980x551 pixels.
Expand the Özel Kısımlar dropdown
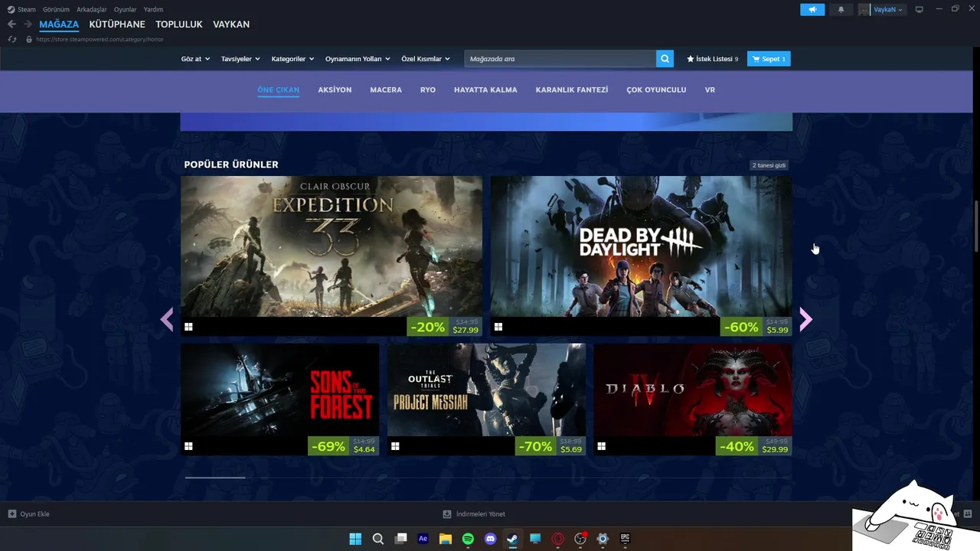pyautogui.click(x=426, y=59)
